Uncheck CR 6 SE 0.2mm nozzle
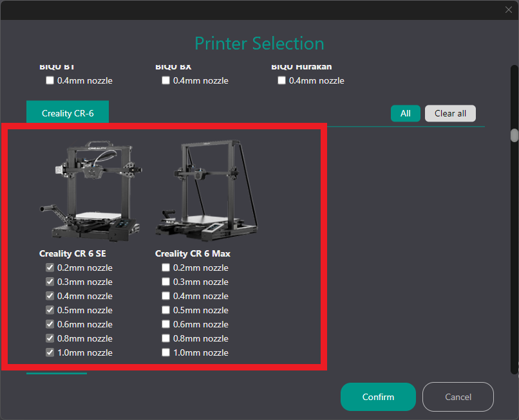Image resolution: width=519 pixels, height=420 pixels. tap(50, 268)
